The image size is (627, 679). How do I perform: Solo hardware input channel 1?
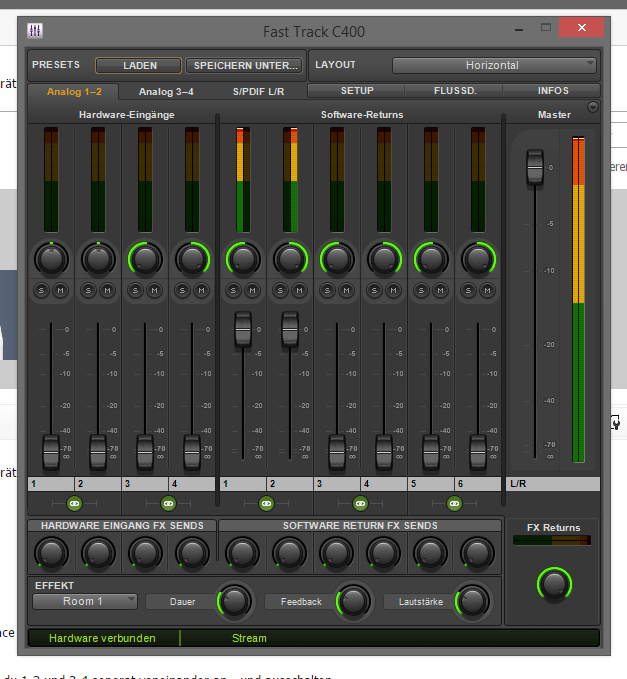tap(42, 291)
